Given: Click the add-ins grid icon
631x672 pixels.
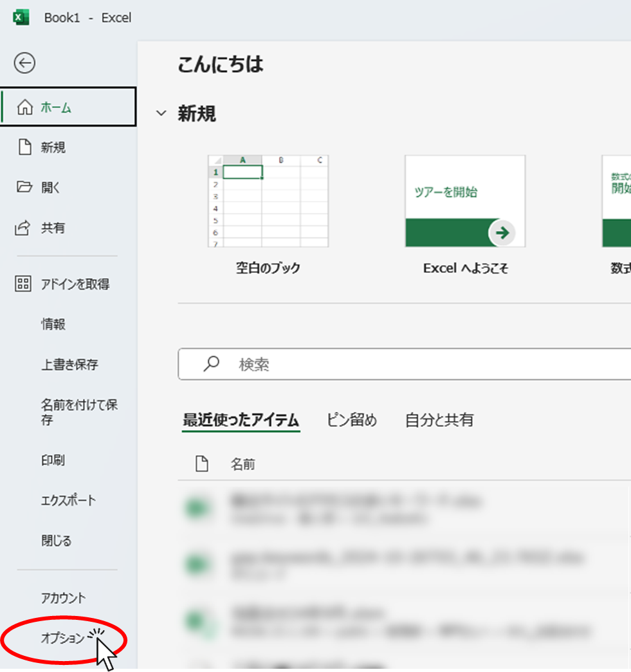Looking at the screenshot, I should [23, 284].
